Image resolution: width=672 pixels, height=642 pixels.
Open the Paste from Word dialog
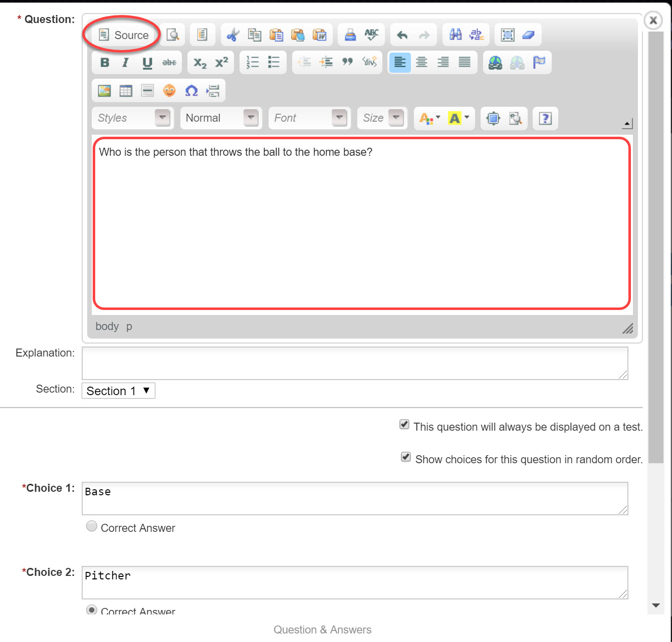coord(320,35)
